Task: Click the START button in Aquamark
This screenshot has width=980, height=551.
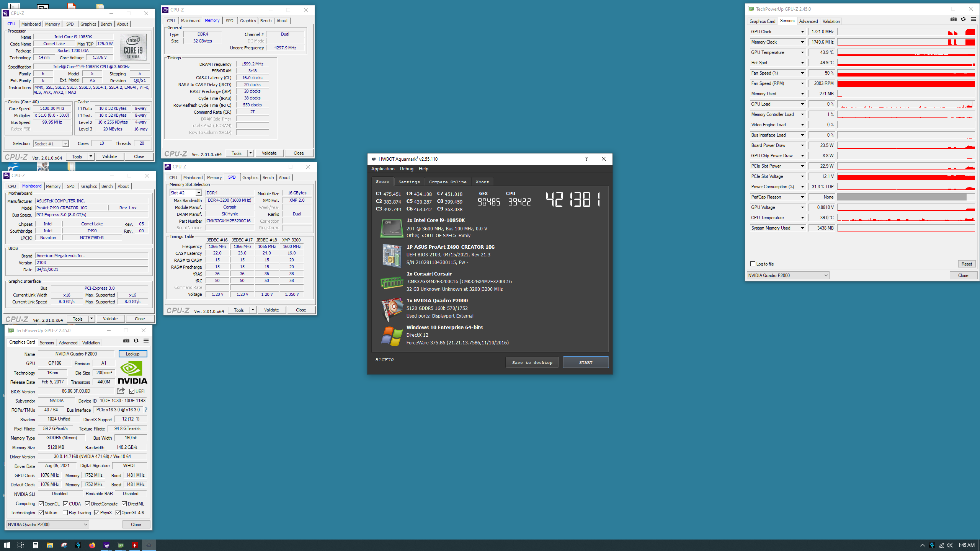Action: [x=586, y=362]
